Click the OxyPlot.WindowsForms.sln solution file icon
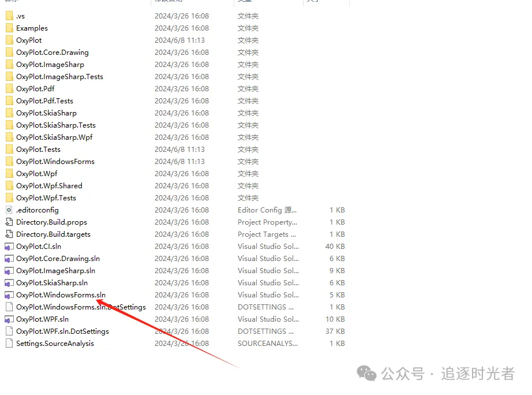This screenshot has width=532, height=395. [x=9, y=295]
